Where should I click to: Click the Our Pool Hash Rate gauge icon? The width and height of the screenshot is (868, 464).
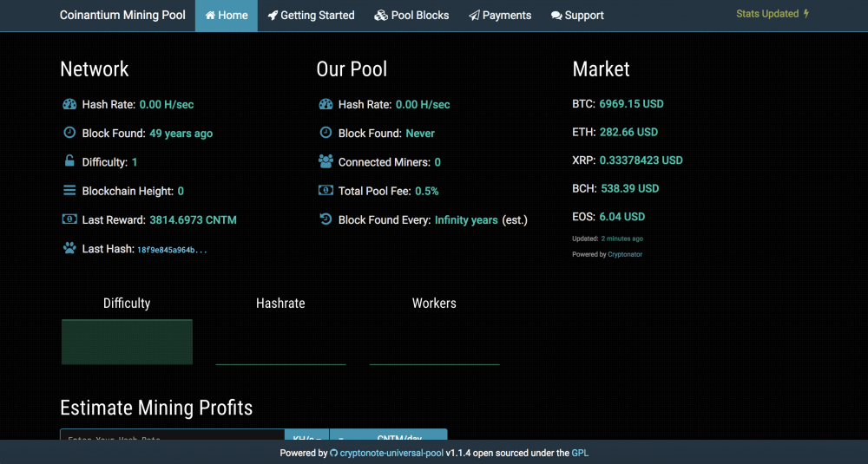326,104
